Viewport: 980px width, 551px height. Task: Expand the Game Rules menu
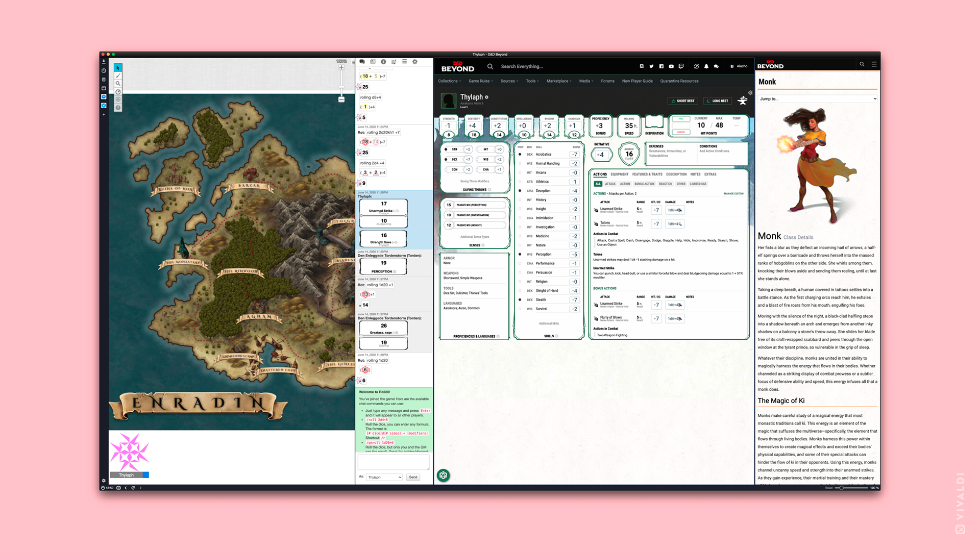[481, 81]
